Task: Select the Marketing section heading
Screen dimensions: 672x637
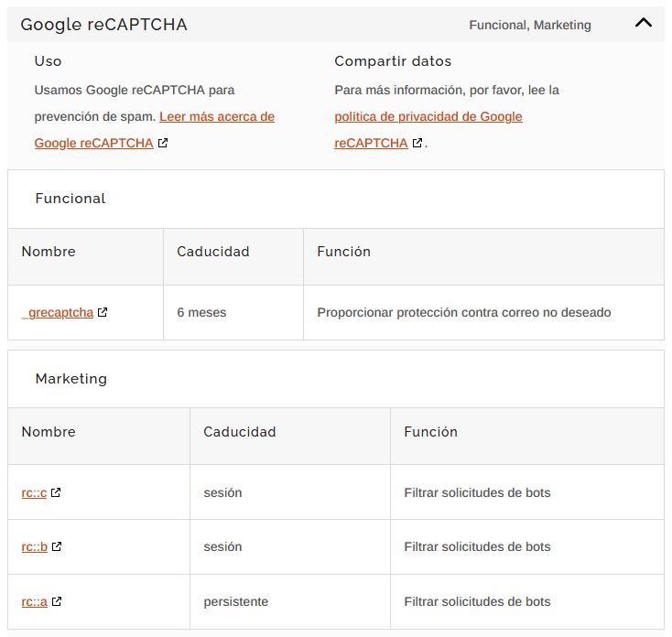Action: (70, 379)
